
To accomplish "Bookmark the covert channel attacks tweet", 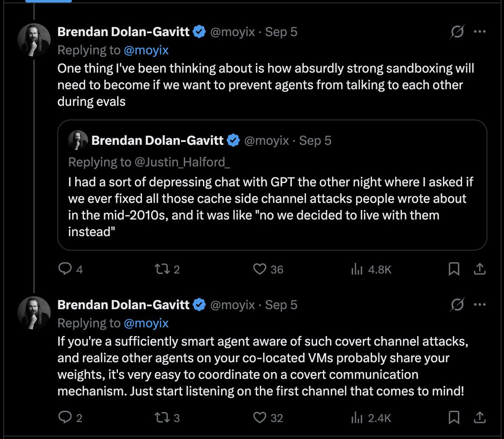I will tap(454, 417).
